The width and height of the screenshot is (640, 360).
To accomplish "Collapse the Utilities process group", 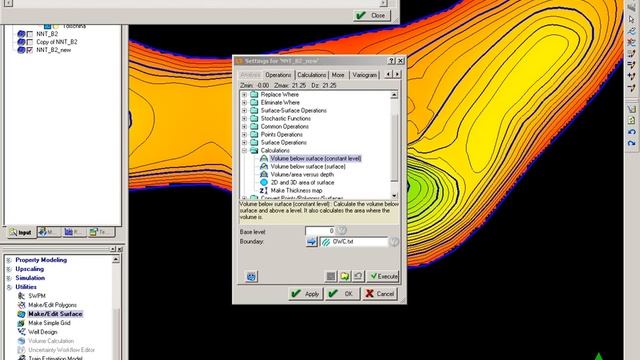I will coord(9,287).
